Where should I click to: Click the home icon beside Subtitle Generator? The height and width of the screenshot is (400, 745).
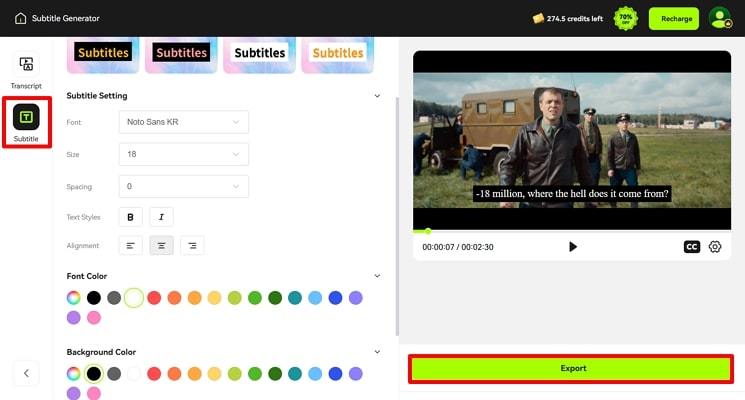(20, 19)
